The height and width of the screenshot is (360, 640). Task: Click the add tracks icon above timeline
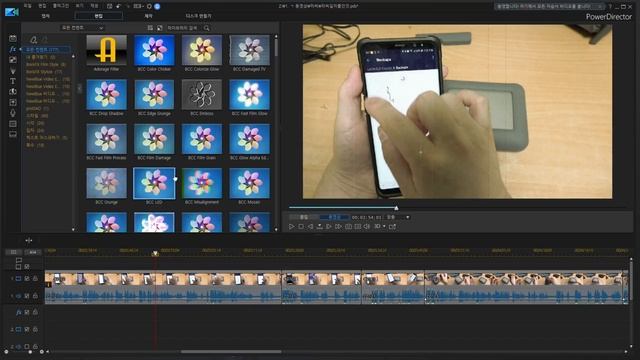pos(29,240)
